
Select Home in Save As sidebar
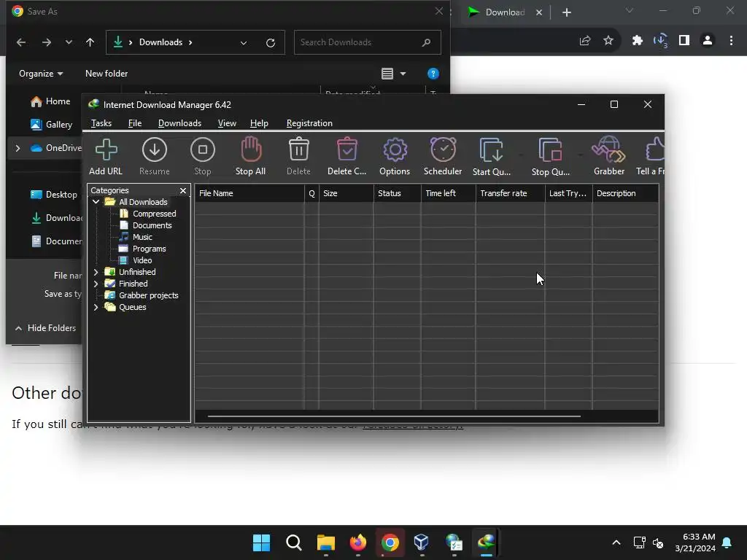(x=50, y=101)
